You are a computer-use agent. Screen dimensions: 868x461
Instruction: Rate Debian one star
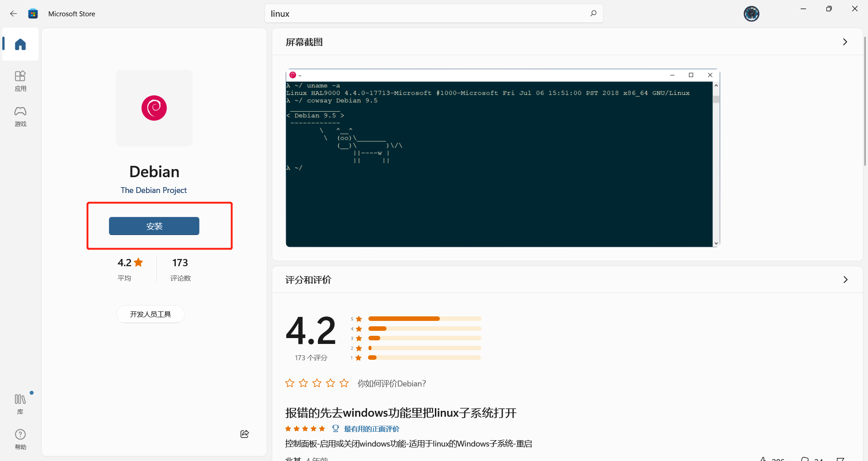[x=290, y=383]
